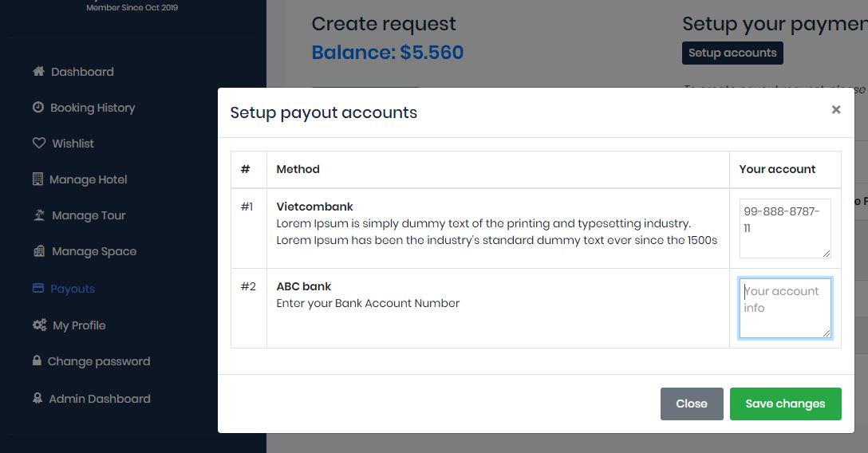Click the ABC bank account info field
The width and height of the screenshot is (868, 453).
[x=785, y=308]
